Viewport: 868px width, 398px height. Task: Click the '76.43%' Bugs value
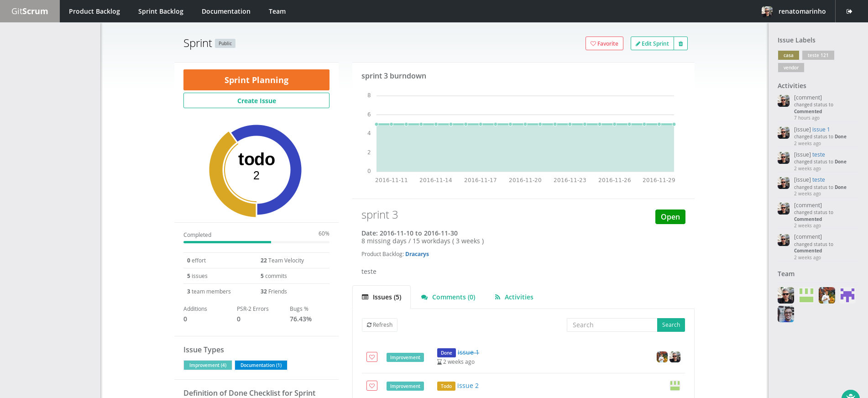pyautogui.click(x=301, y=319)
